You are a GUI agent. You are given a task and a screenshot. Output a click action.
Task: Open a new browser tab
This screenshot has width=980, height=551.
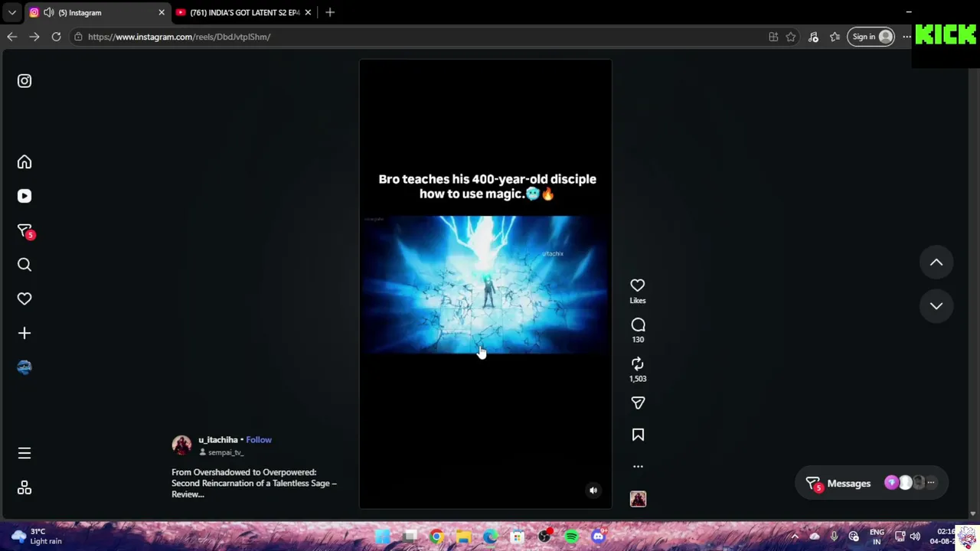coord(330,12)
